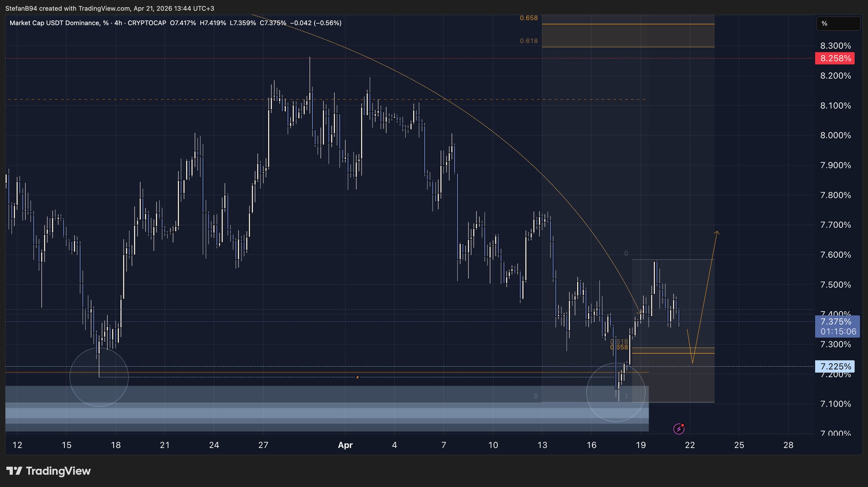Screen dimensions: 868x487
Task: Click the Market Cap USDT Dominance symbol title
Action: pos(53,23)
